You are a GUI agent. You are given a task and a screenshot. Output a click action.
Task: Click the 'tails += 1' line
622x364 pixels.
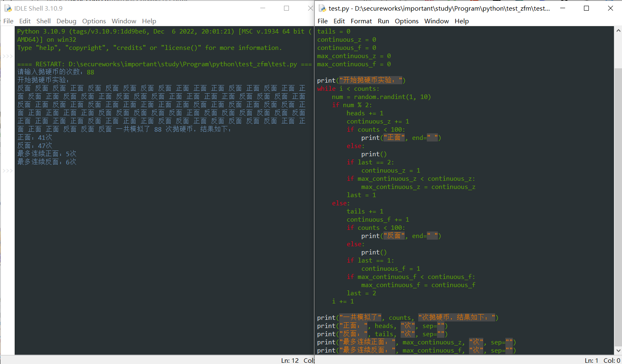(x=365, y=211)
